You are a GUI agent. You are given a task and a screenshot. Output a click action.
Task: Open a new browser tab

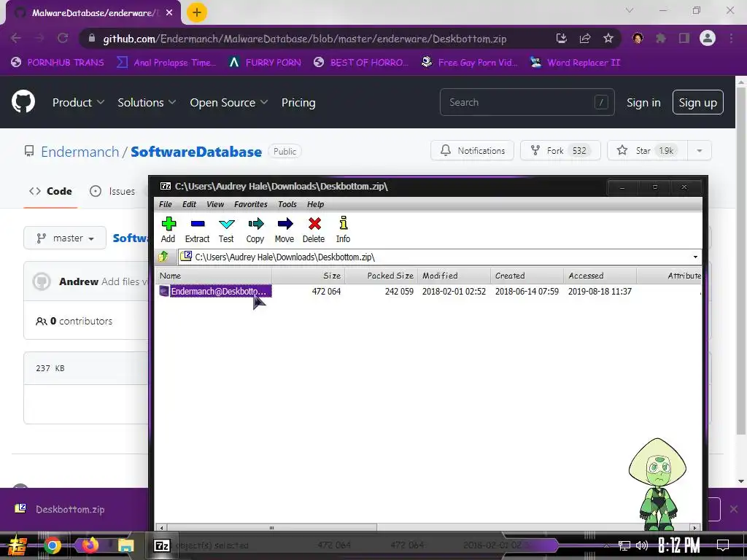pyautogui.click(x=196, y=12)
